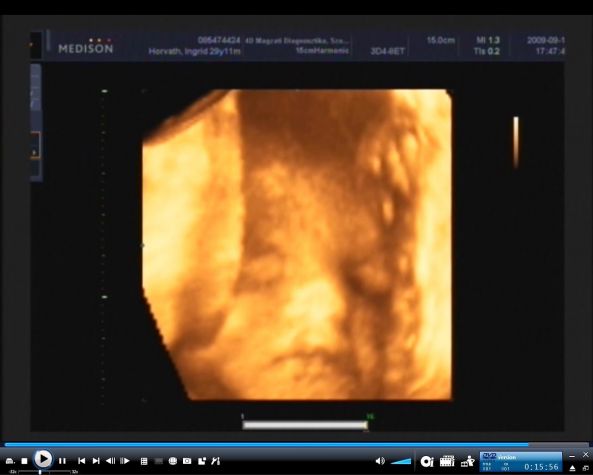The width and height of the screenshot is (593, 475).
Task: Capture a snapshot with the camera icon
Action: coord(187,461)
